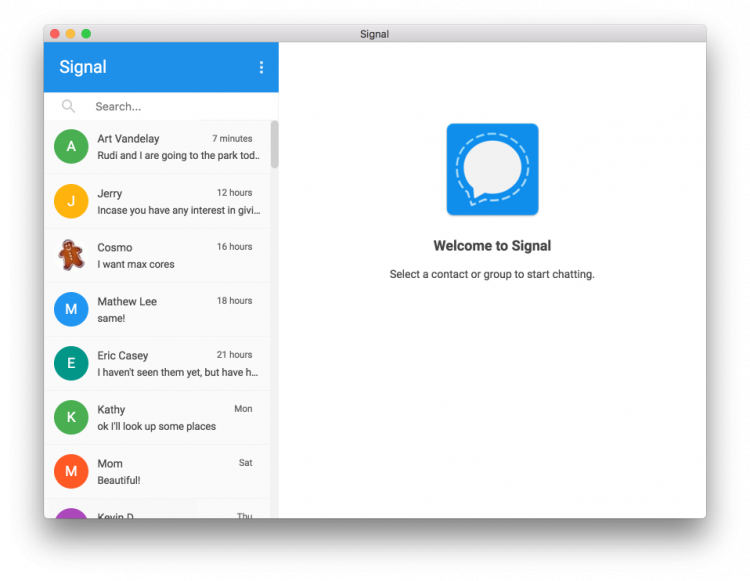Click the green macOS fullscreen button

click(86, 34)
